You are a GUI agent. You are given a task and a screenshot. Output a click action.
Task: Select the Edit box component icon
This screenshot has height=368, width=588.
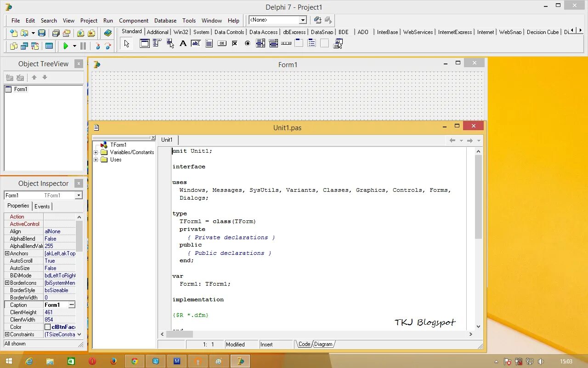point(196,44)
